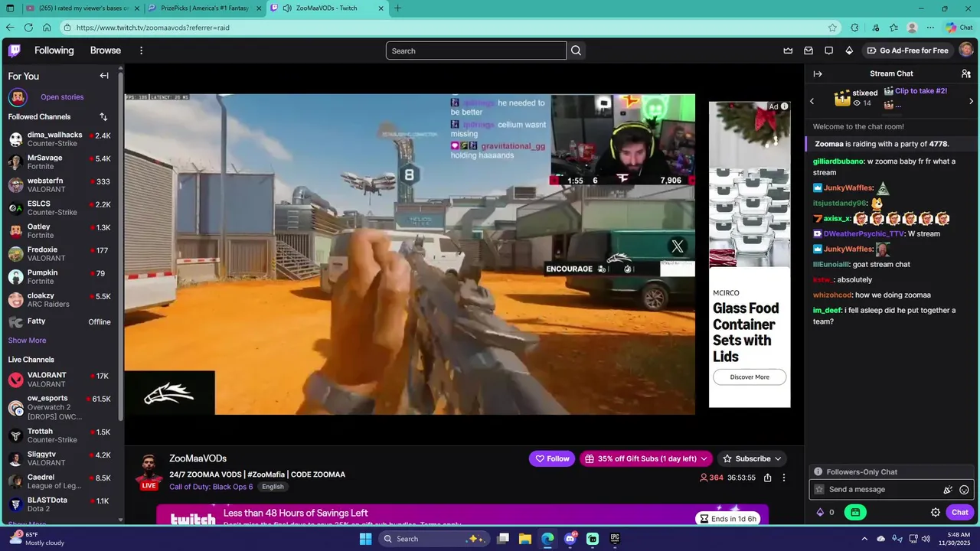Click the Twitch search field
980x551 pixels.
point(475,51)
